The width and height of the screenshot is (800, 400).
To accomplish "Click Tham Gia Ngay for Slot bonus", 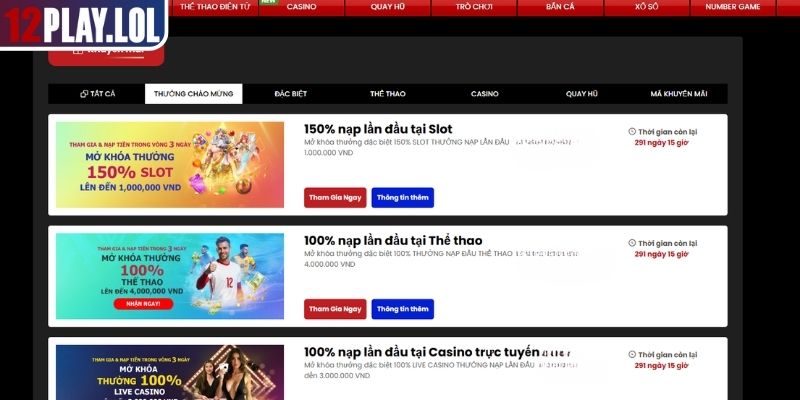I will click(335, 197).
